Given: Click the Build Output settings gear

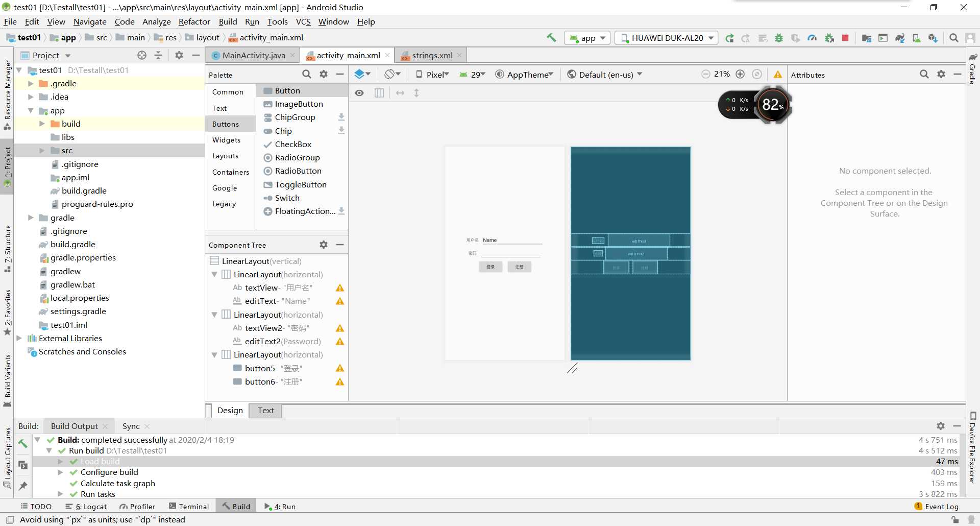Looking at the screenshot, I should (941, 426).
